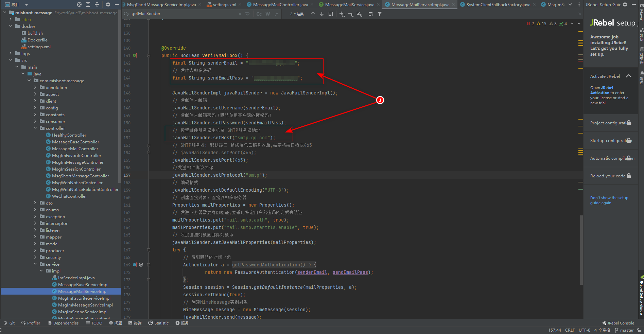The width and height of the screenshot is (644, 334).
Task: Open JRebel Setup Guide gear options
Action: pyautogui.click(x=625, y=4)
